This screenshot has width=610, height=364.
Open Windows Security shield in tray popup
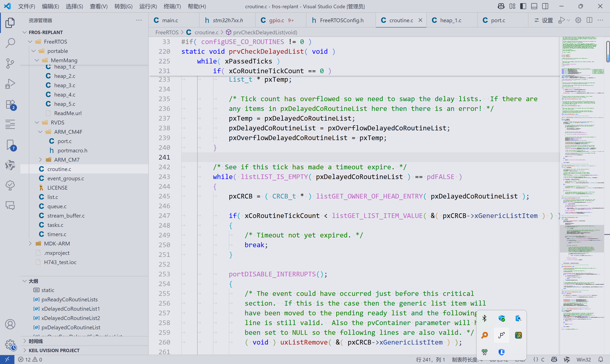(x=502, y=318)
